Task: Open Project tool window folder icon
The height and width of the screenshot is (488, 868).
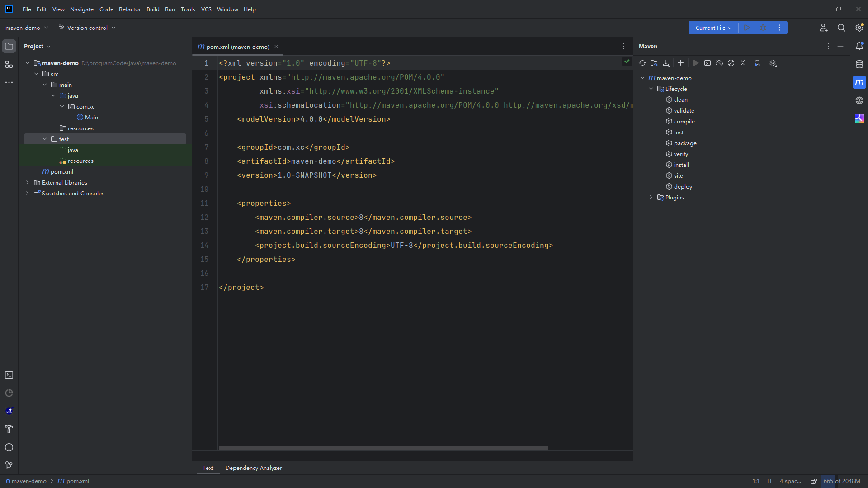Action: (9, 46)
